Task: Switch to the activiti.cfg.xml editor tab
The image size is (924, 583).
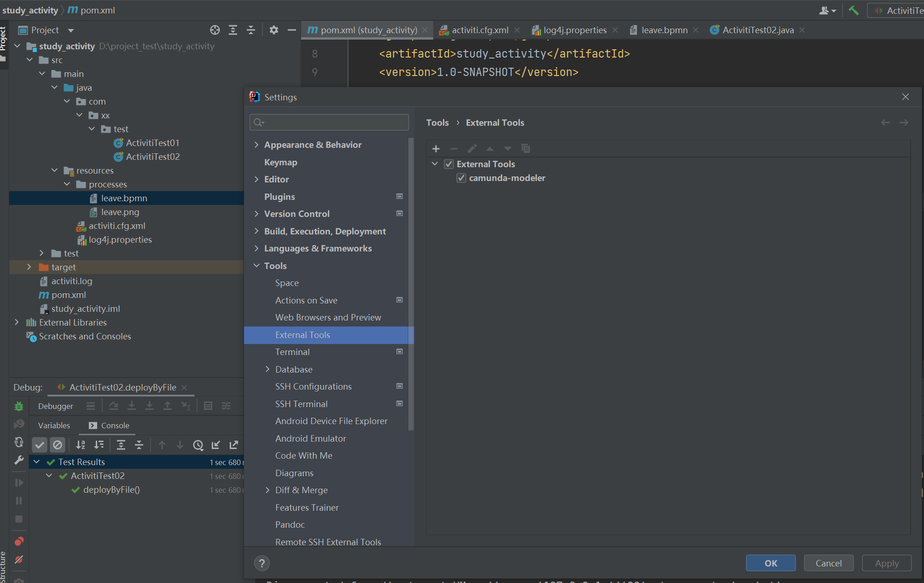Action: click(479, 30)
